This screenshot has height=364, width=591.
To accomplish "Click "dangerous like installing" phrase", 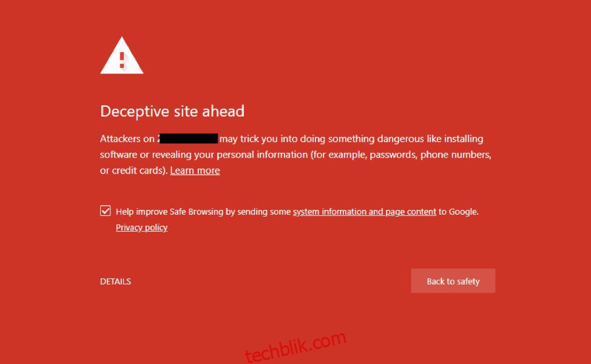I will [x=430, y=139].
